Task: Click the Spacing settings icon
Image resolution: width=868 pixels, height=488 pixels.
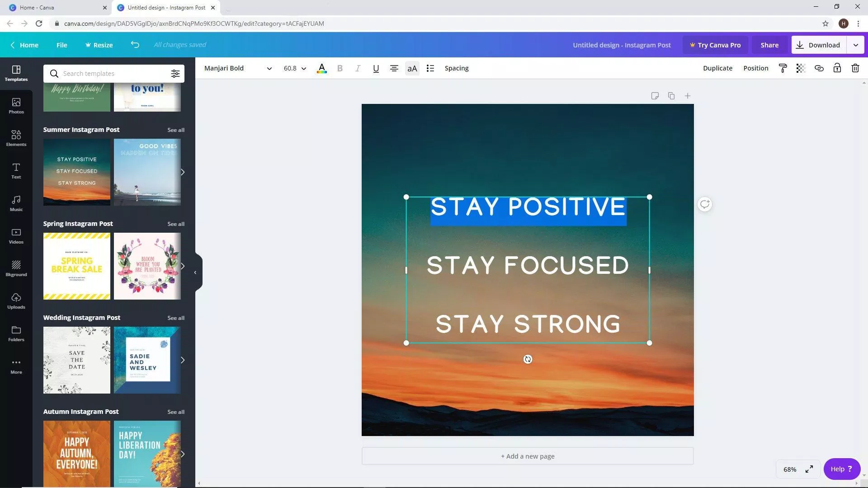Action: pyautogui.click(x=457, y=68)
